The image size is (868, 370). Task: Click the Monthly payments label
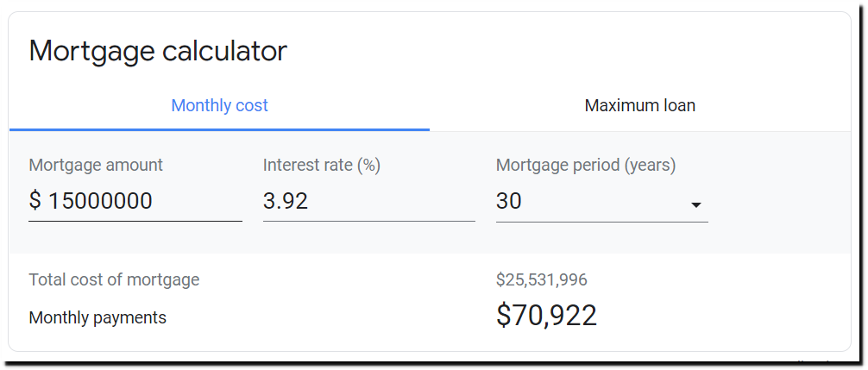(x=97, y=317)
